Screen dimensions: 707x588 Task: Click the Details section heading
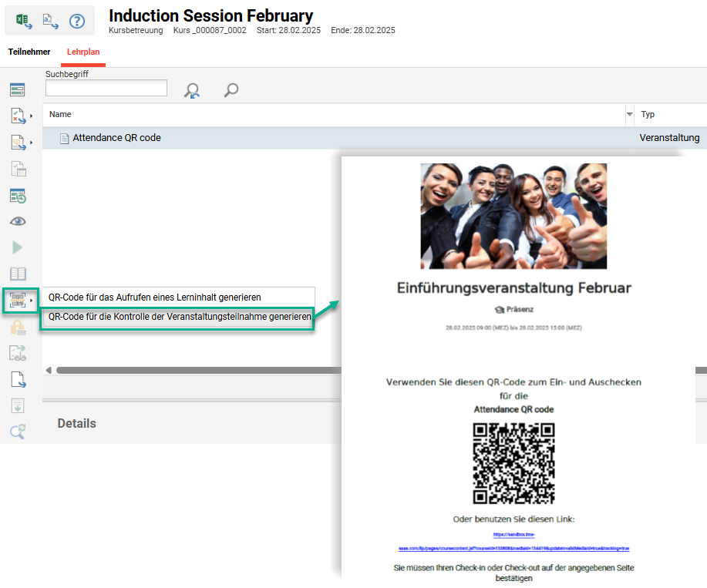[x=76, y=424]
